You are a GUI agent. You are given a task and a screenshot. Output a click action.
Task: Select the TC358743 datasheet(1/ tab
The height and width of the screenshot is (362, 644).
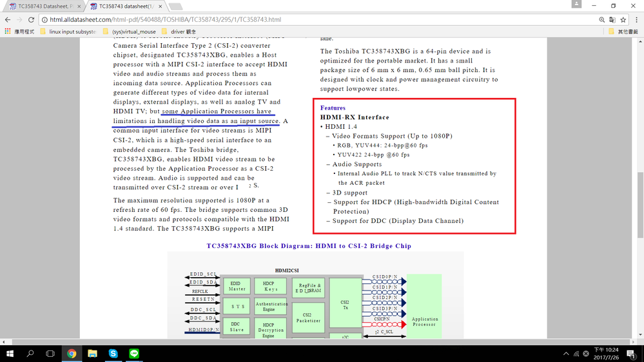(x=125, y=6)
